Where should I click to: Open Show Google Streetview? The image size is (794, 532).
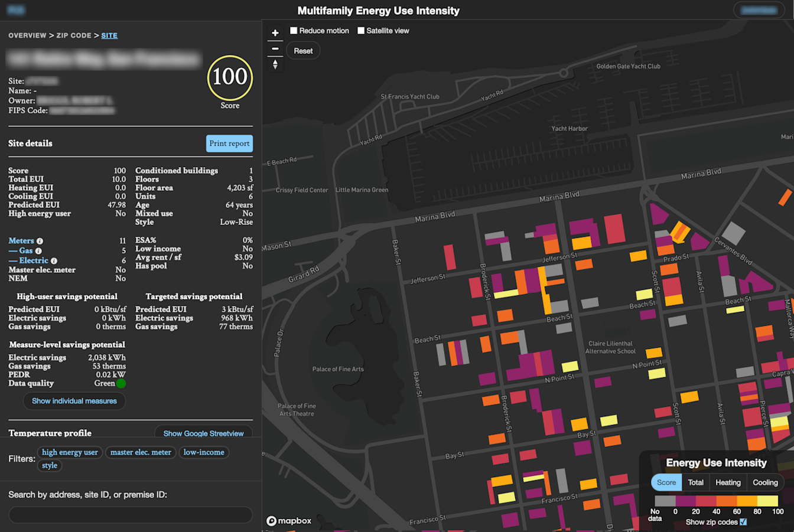[x=203, y=433]
